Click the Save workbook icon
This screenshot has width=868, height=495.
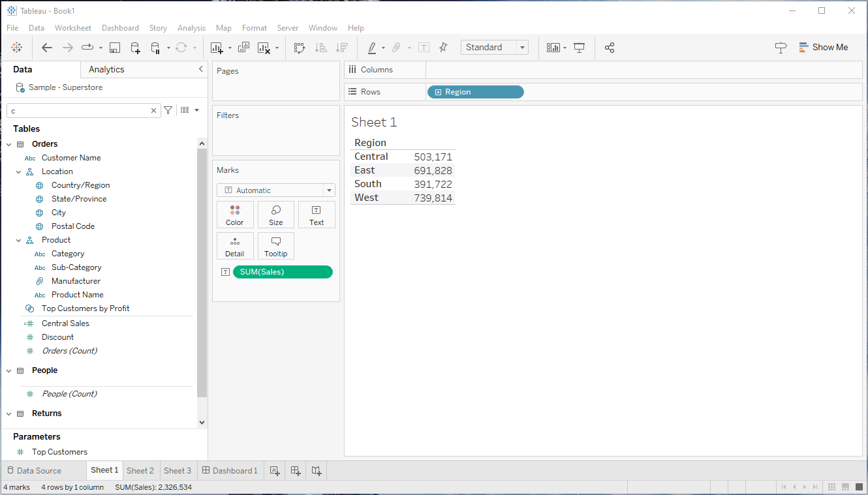(115, 48)
